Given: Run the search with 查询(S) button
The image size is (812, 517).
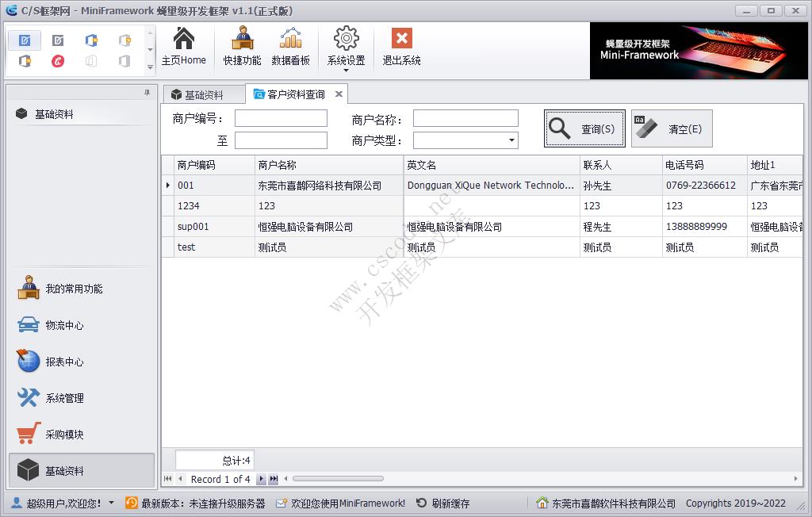Looking at the screenshot, I should click(x=583, y=128).
